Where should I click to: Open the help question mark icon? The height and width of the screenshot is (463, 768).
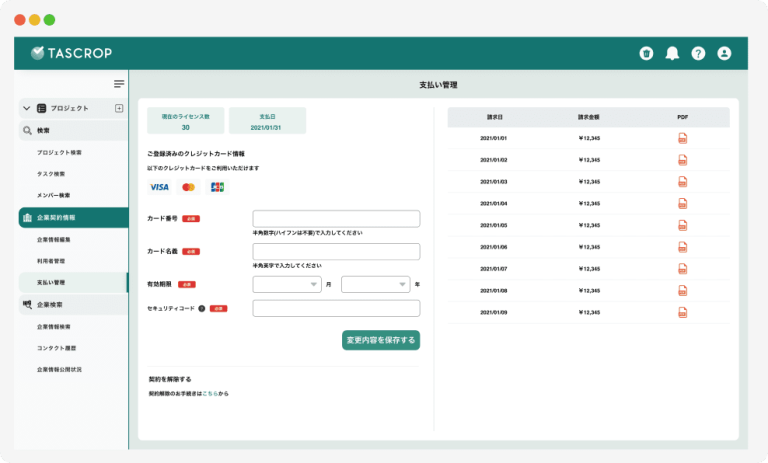pos(698,53)
